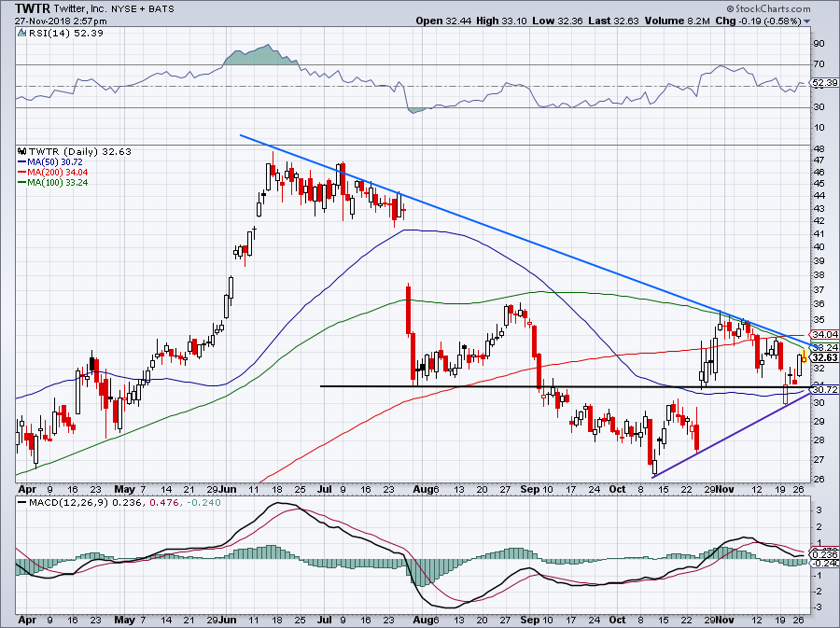Click the 30.72 blue price tag on right axis
840x628 pixels.
point(824,389)
